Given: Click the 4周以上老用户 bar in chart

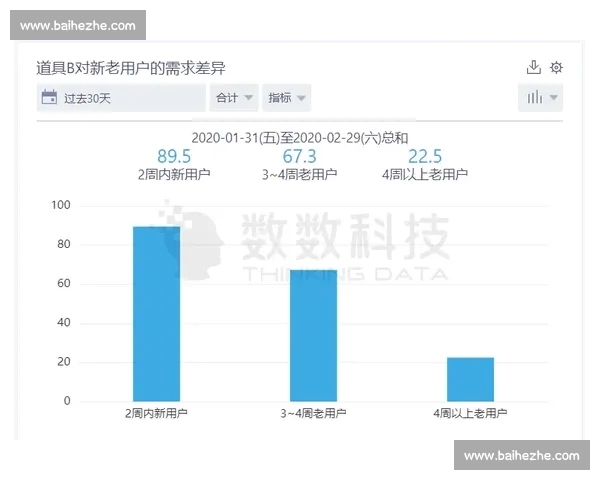Looking at the screenshot, I should tap(470, 379).
